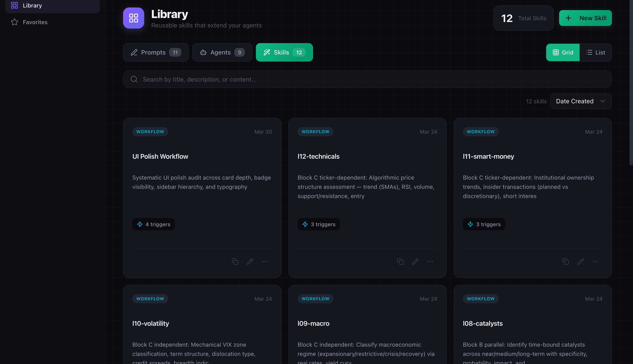Switch to the Prompts tab

tap(156, 52)
